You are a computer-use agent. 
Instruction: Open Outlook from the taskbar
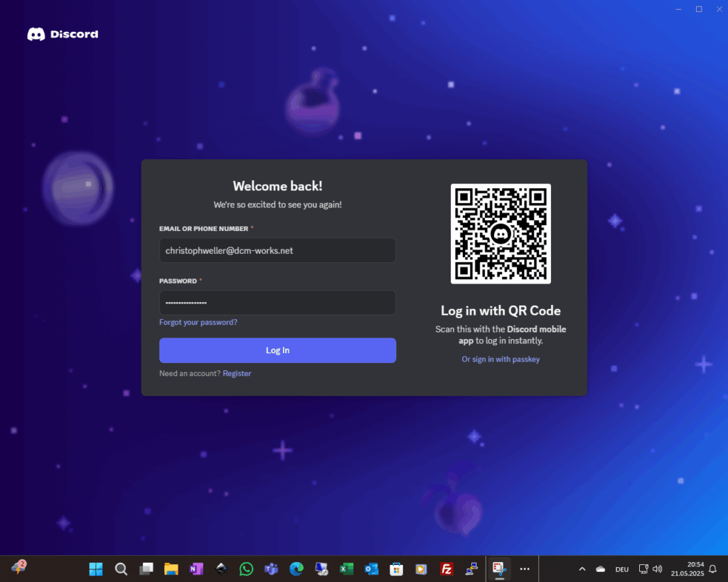point(371,569)
